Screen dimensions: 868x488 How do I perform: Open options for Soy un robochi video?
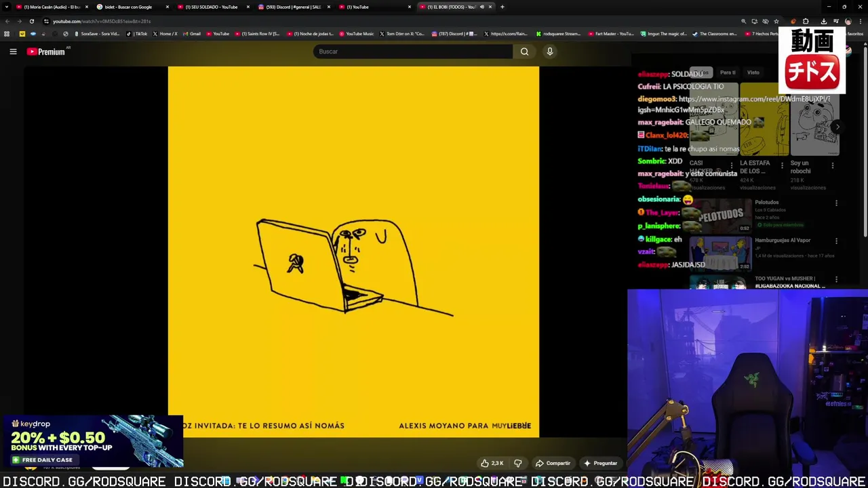833,165
